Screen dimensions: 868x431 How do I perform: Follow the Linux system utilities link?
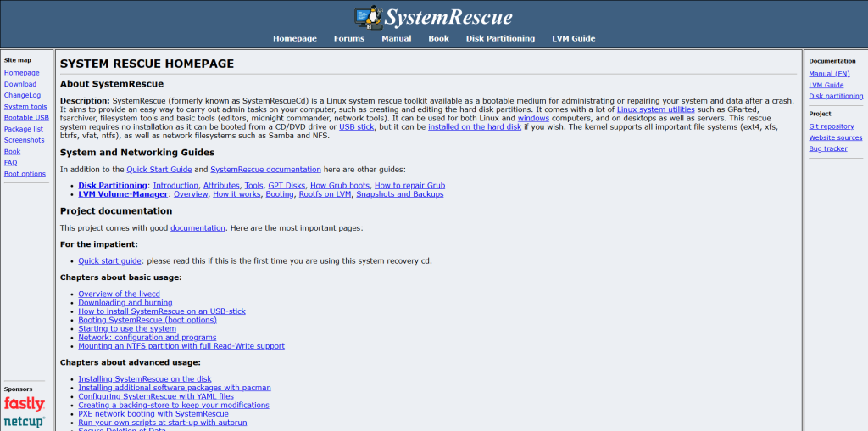click(655, 109)
